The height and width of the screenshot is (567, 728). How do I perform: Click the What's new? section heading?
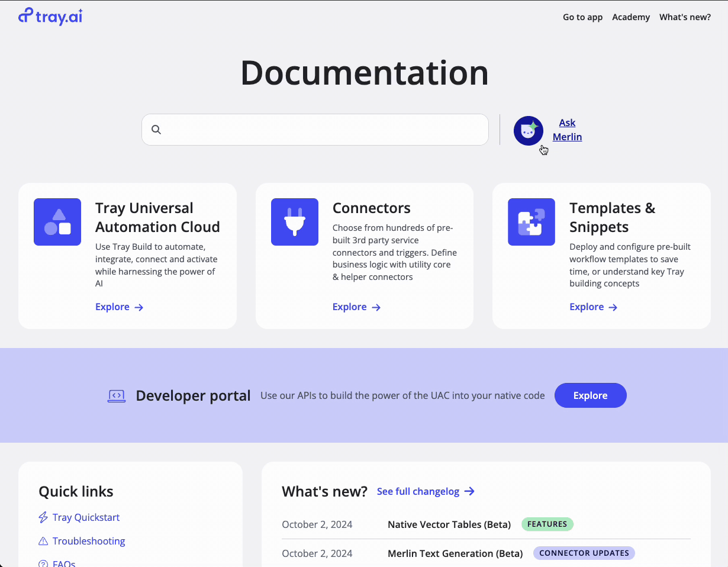[x=324, y=491]
